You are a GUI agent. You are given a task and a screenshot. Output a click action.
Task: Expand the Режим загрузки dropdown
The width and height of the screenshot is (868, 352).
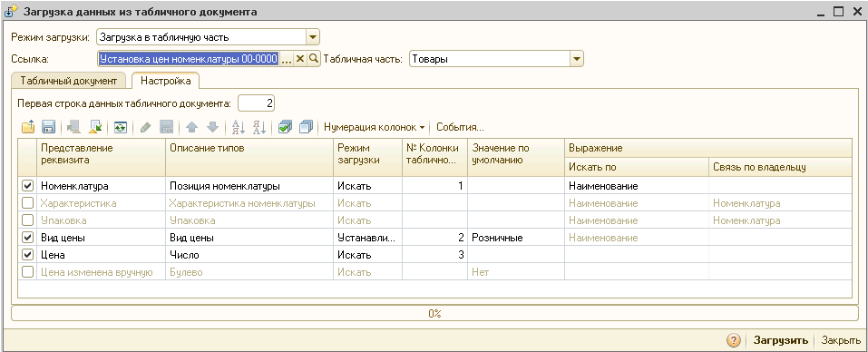[x=313, y=37]
